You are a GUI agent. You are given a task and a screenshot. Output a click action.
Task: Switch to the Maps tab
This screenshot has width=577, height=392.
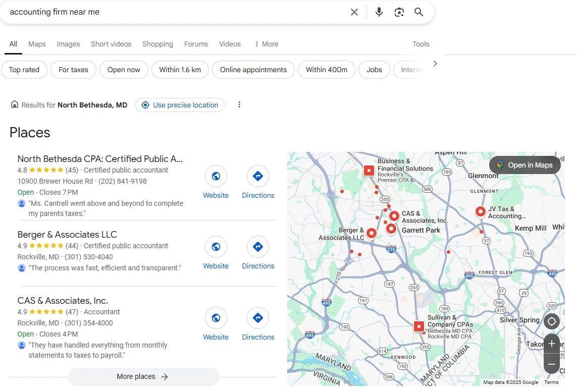37,44
